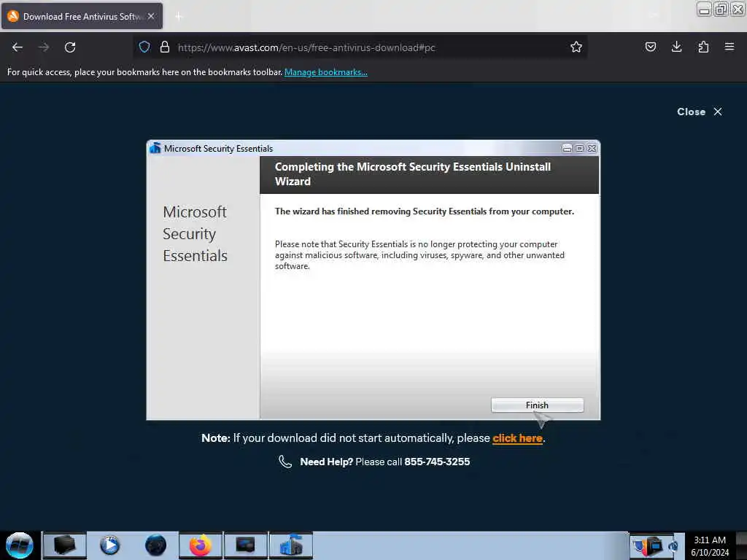Viewport: 747px width, 560px height.
Task: Click the forward navigation arrow
Action: (44, 47)
